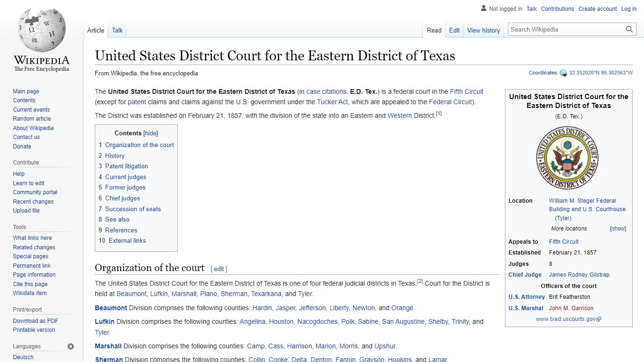Click footnote reference [1]

(438, 113)
